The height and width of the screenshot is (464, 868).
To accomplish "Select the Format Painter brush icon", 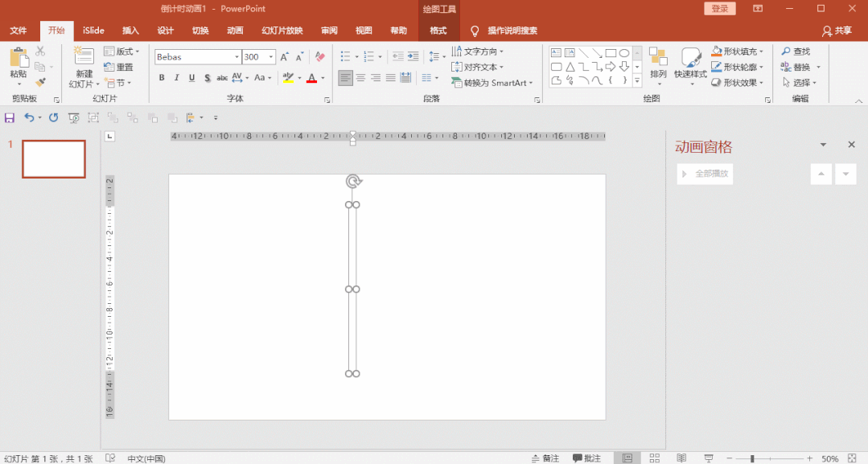I will [40, 82].
